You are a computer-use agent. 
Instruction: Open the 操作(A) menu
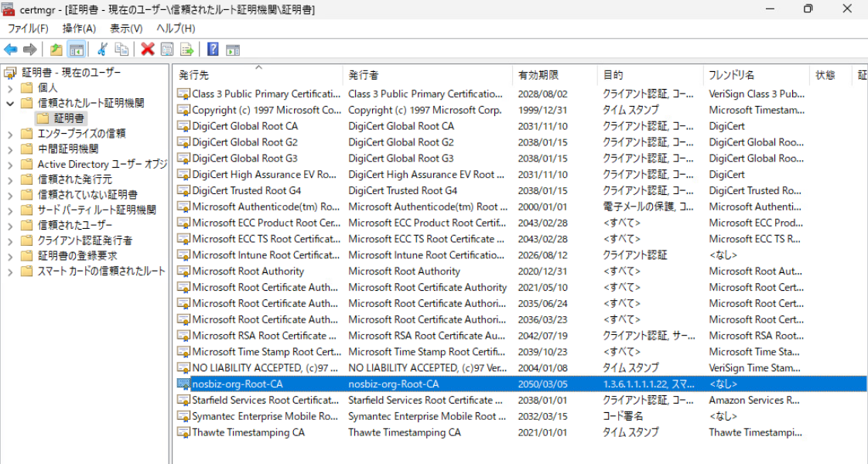79,29
